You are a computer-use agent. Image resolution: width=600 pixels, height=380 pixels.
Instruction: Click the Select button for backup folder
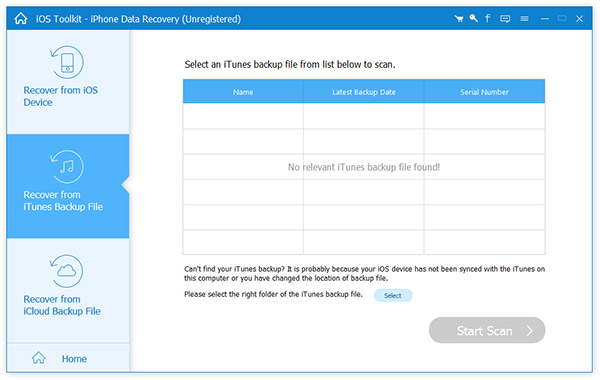click(393, 295)
